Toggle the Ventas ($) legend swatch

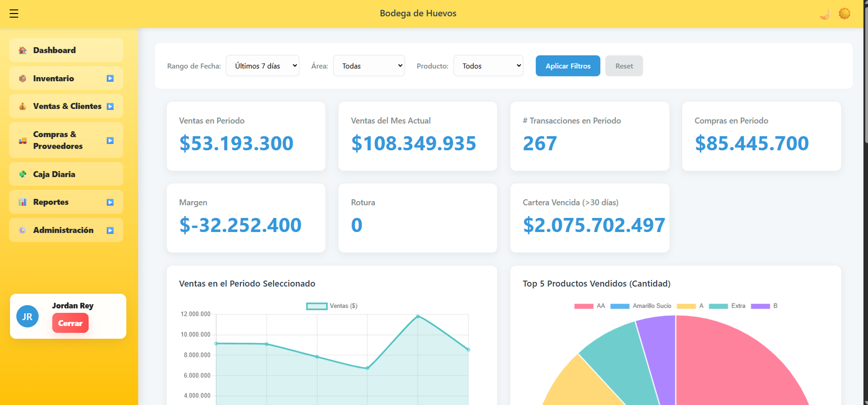coord(317,306)
